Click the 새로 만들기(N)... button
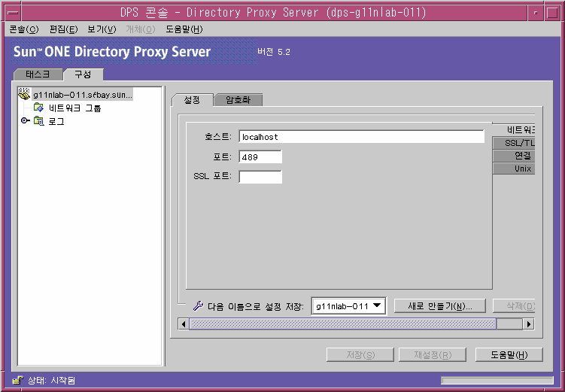Viewport: 565px width, 392px height. (440, 306)
